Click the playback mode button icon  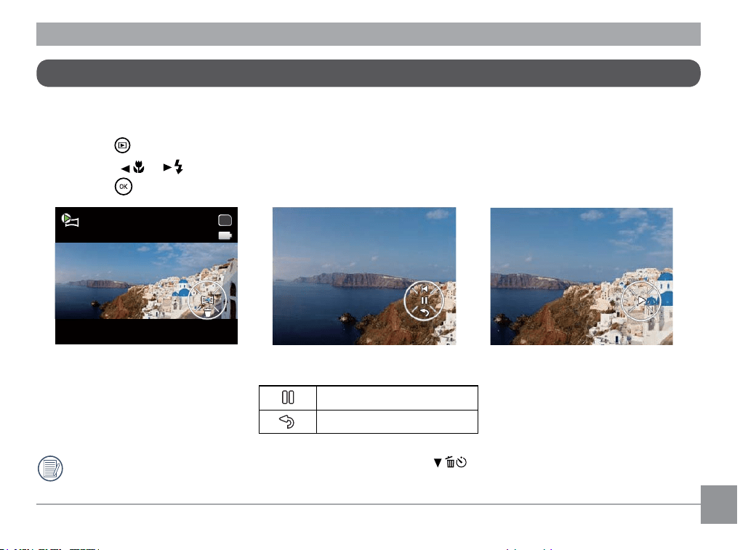pos(122,145)
